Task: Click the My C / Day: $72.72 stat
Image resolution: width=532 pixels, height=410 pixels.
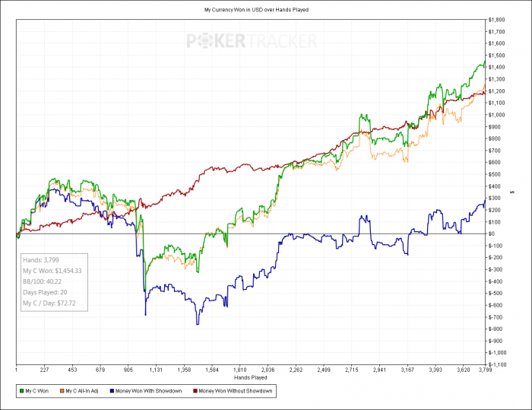Action: click(x=49, y=303)
